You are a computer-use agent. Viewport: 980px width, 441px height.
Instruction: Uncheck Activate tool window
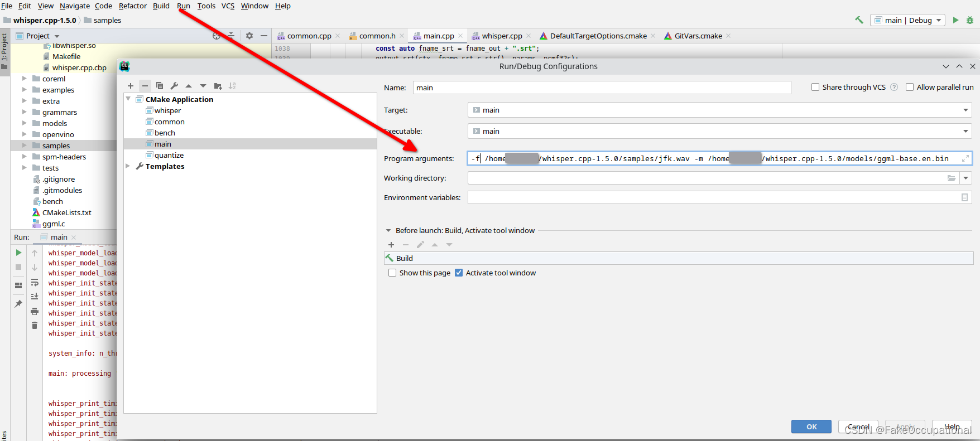click(x=459, y=273)
